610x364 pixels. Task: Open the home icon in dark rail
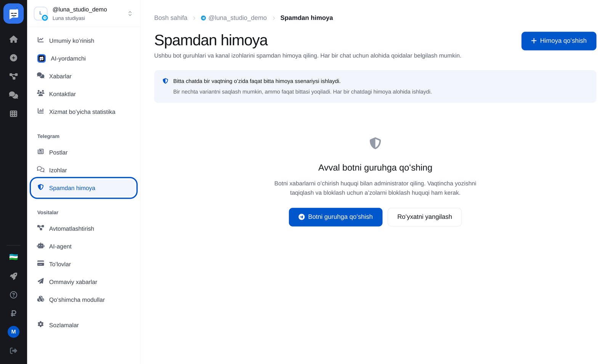pos(13,39)
